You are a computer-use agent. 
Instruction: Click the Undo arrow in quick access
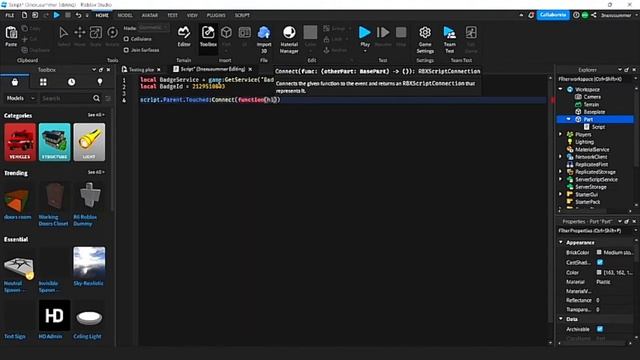click(78, 15)
